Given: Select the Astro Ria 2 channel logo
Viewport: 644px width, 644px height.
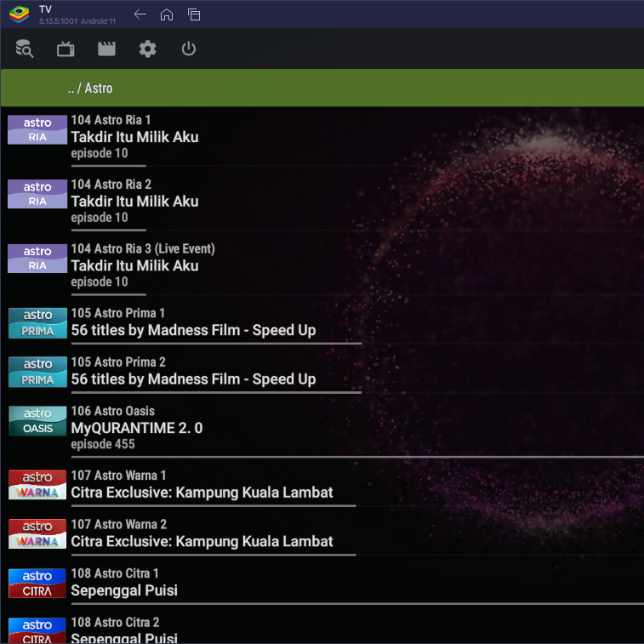Looking at the screenshot, I should pos(37,194).
